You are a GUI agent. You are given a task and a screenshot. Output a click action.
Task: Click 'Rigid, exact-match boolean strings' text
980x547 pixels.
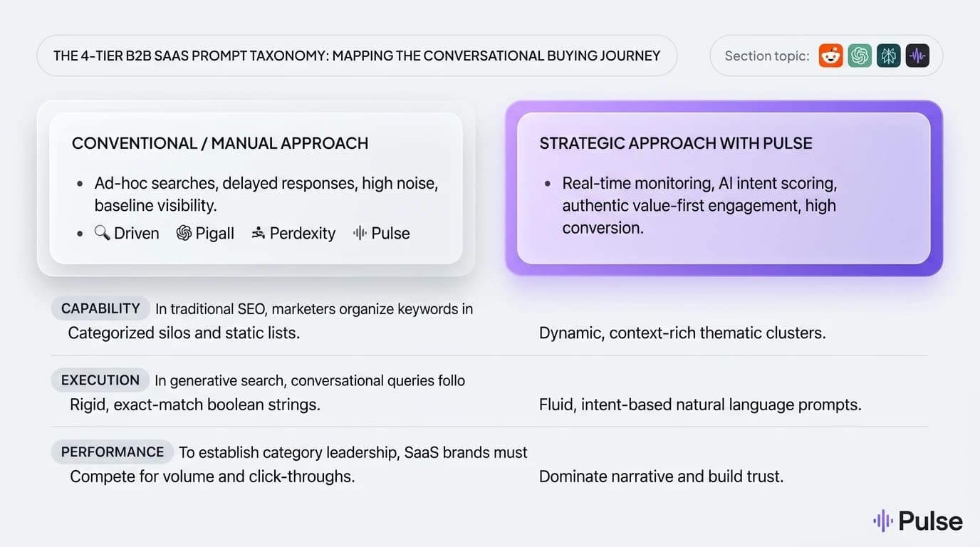[x=195, y=405]
